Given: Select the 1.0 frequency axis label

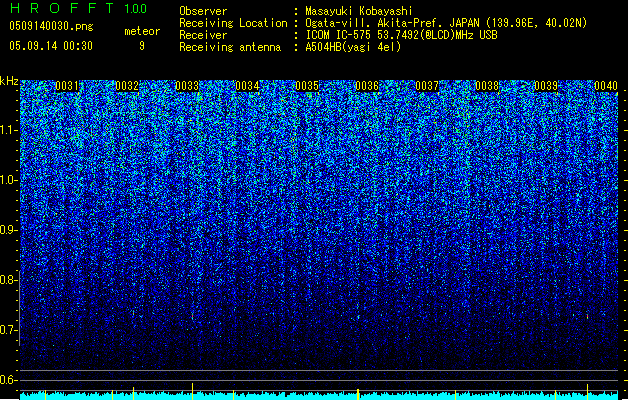Looking at the screenshot, I should [x=9, y=180].
